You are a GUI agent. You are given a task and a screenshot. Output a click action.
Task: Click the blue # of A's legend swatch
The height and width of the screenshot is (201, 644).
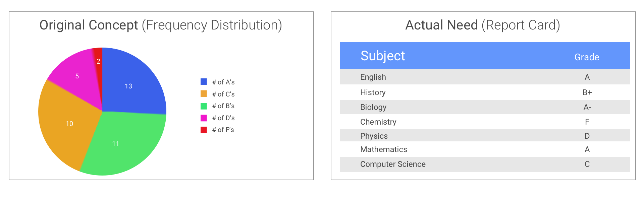pos(204,82)
